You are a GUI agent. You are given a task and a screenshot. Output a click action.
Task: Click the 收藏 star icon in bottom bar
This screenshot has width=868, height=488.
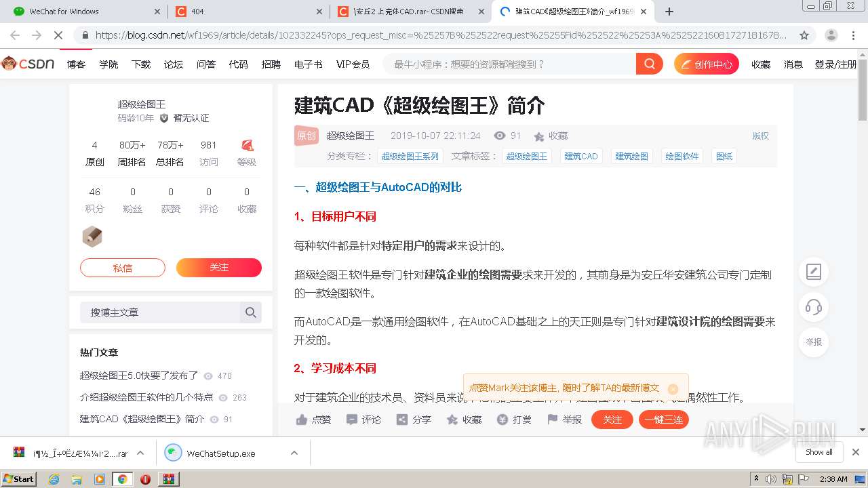pos(452,420)
